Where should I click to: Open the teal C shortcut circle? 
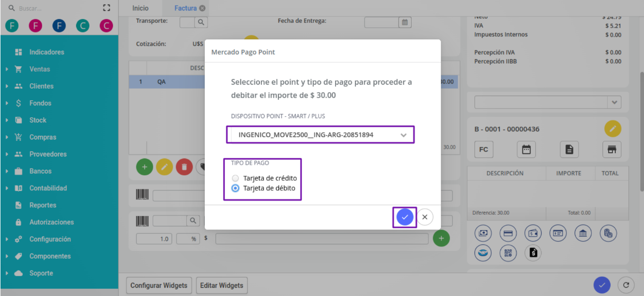pyautogui.click(x=82, y=26)
